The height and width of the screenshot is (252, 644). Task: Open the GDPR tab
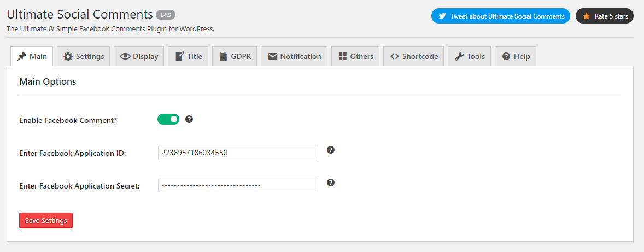point(235,56)
